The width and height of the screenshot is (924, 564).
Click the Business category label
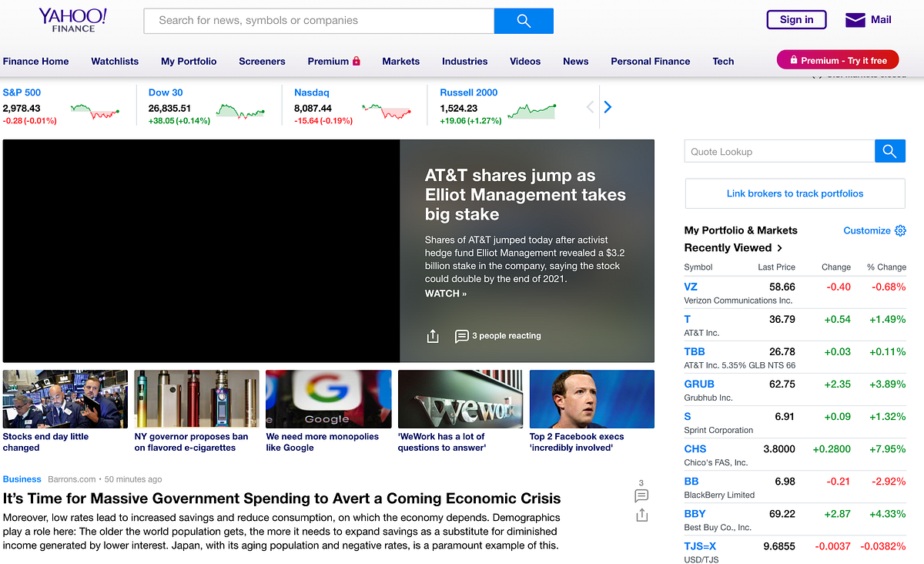[x=22, y=478]
